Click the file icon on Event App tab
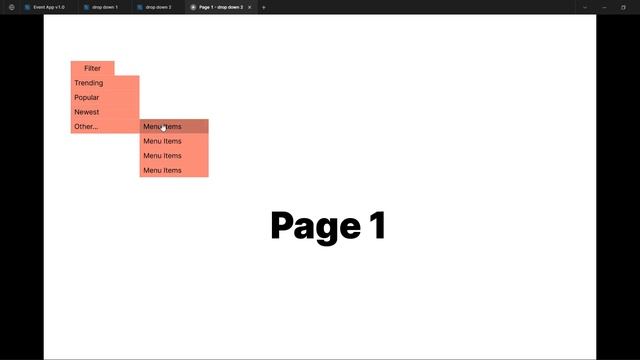 27,7
